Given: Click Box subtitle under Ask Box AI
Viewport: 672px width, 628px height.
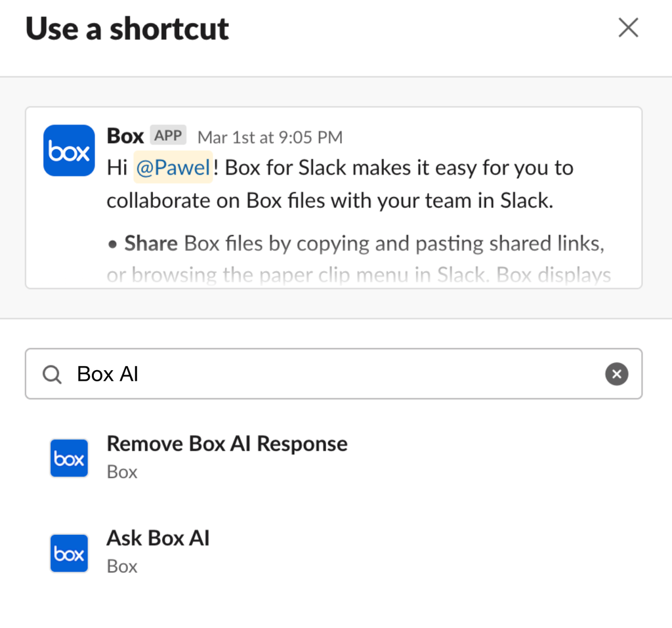Looking at the screenshot, I should (122, 566).
